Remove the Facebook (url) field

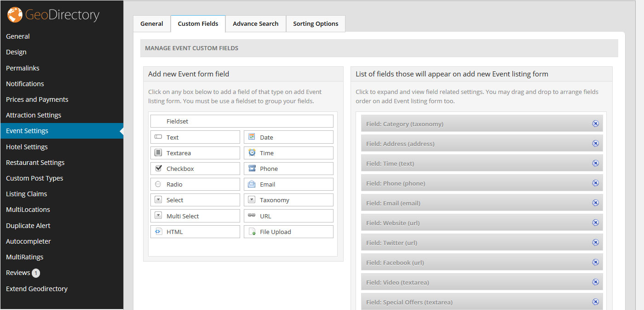tap(595, 262)
